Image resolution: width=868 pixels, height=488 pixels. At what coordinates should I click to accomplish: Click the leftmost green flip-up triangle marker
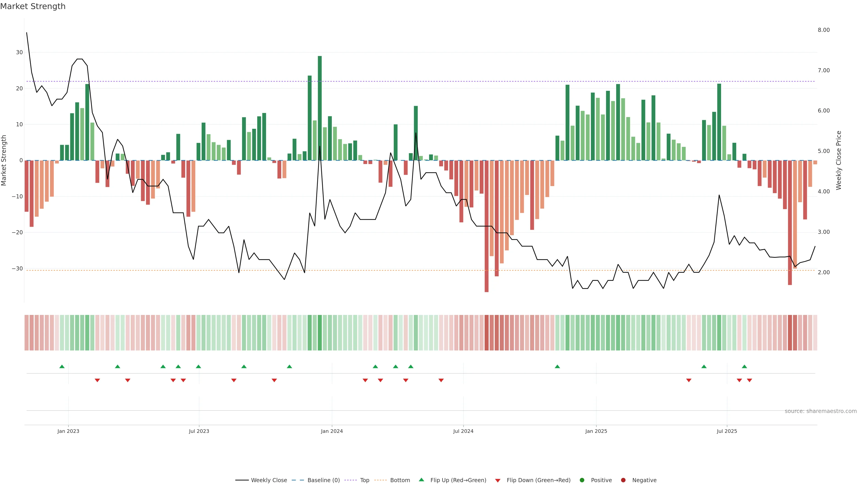(x=62, y=366)
